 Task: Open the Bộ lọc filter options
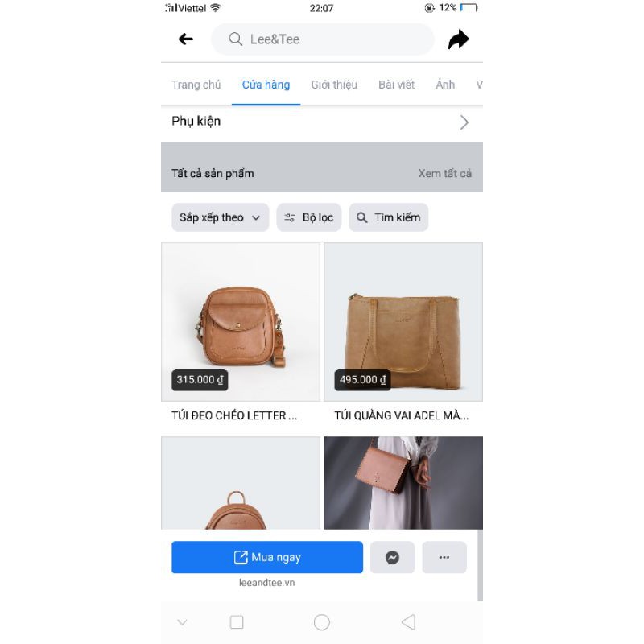pos(309,217)
